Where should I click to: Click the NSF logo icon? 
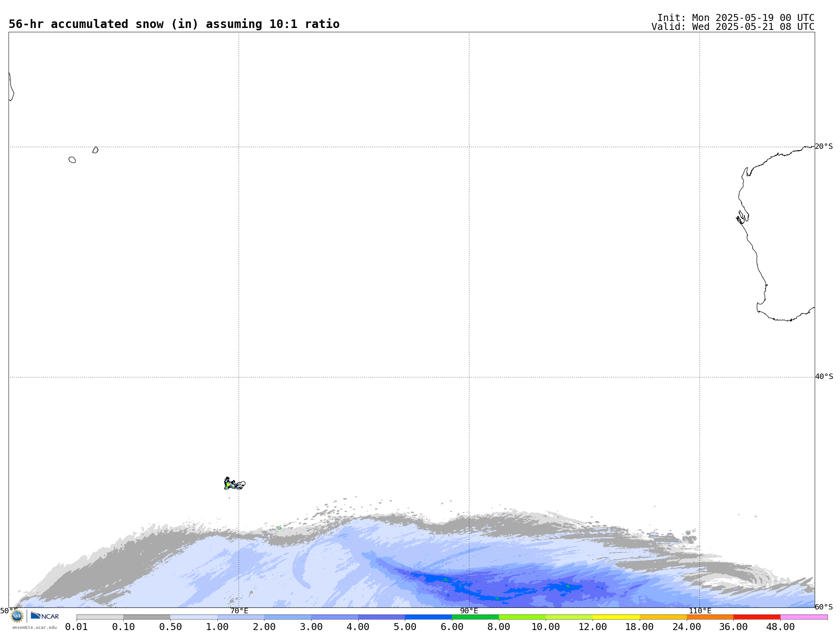tap(17, 616)
